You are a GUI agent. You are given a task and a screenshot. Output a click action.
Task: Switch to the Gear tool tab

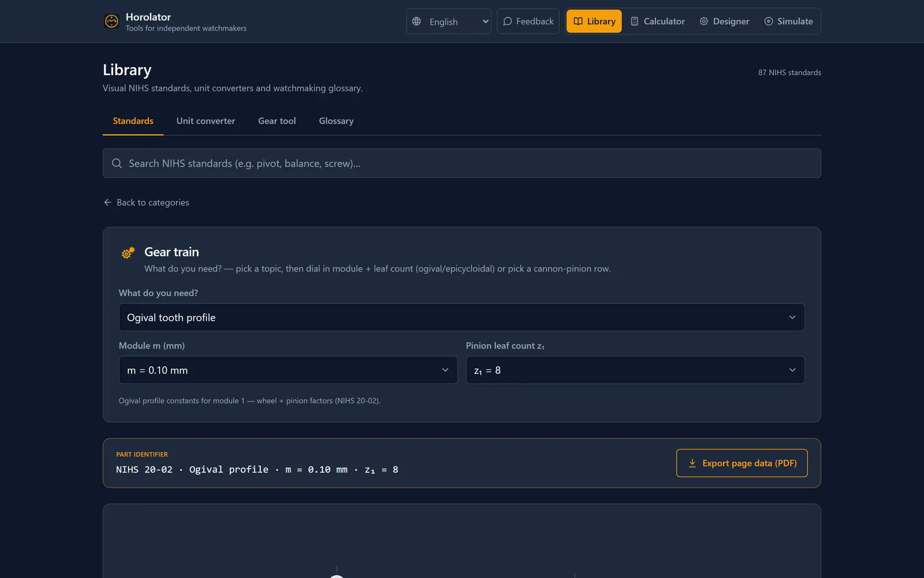point(277,121)
